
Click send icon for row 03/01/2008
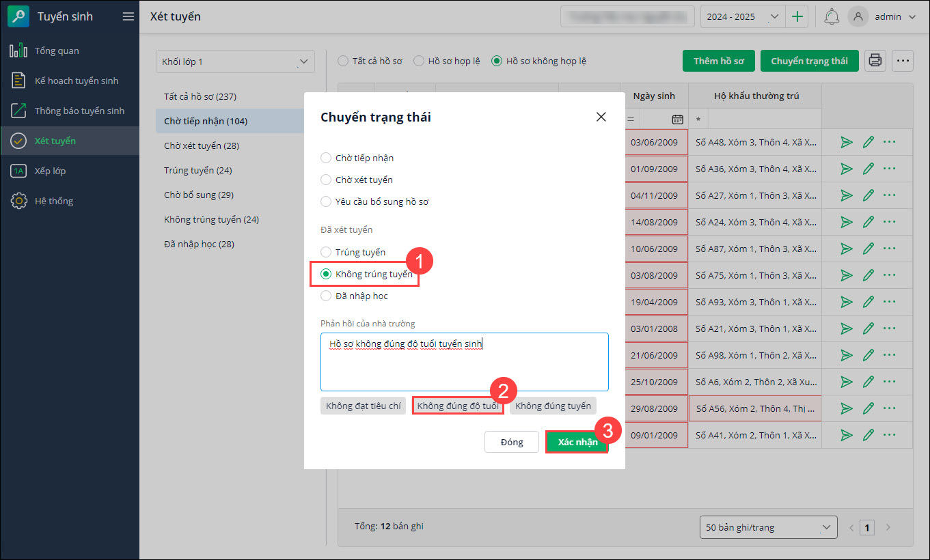click(847, 328)
